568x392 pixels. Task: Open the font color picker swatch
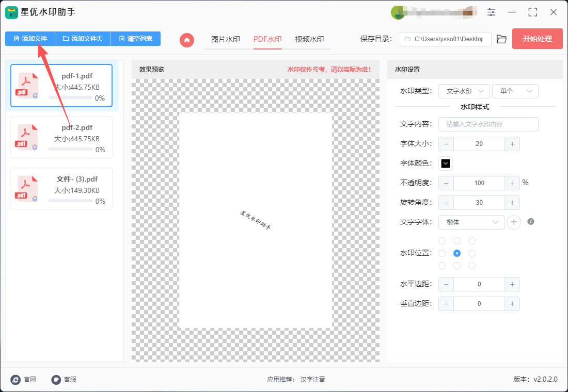446,164
